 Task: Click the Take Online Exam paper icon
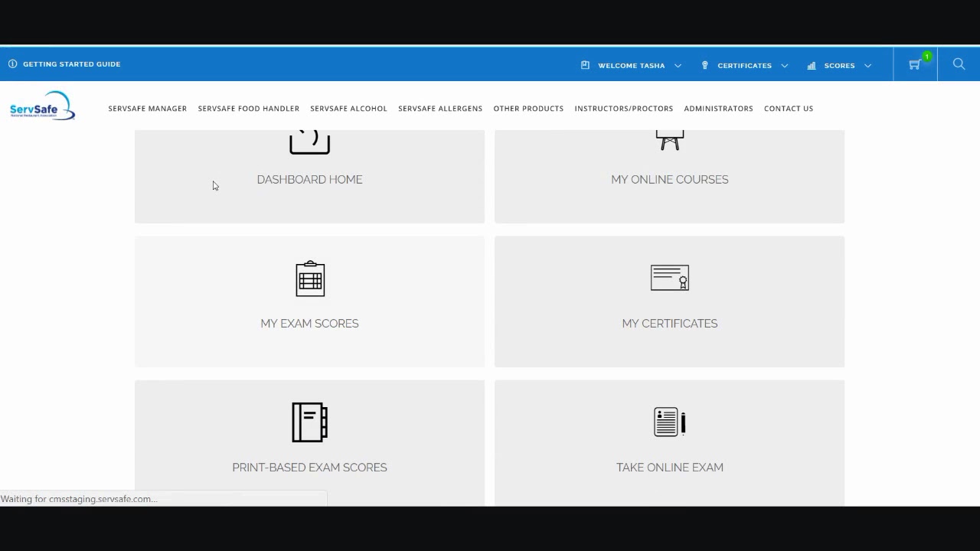pyautogui.click(x=670, y=422)
